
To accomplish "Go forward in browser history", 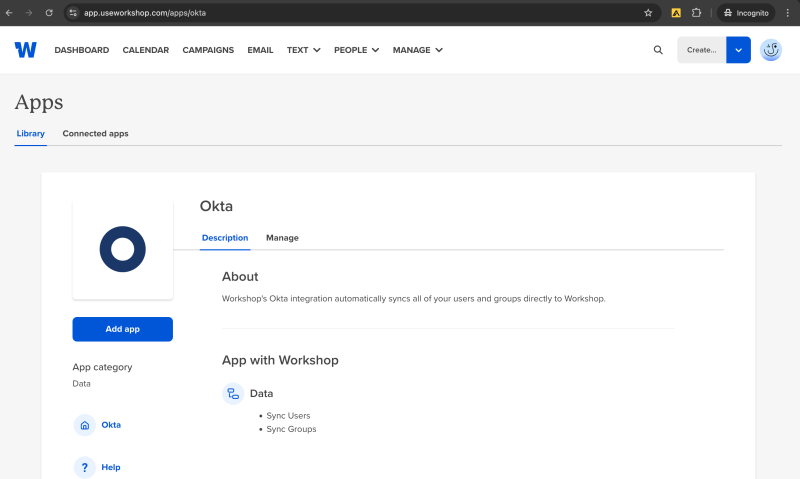I will (x=29, y=13).
